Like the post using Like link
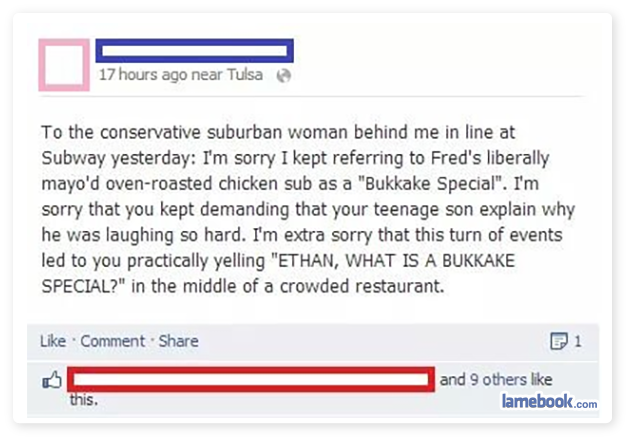630x441 pixels. click(52, 341)
